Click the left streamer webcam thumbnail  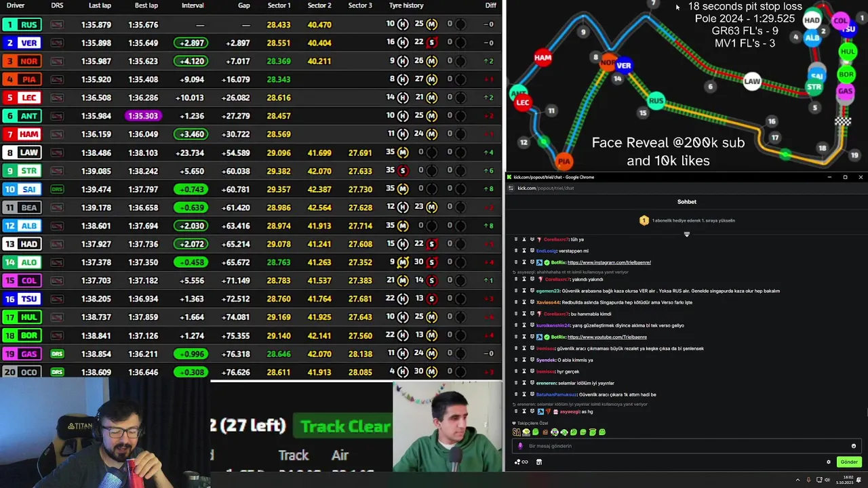[105, 432]
